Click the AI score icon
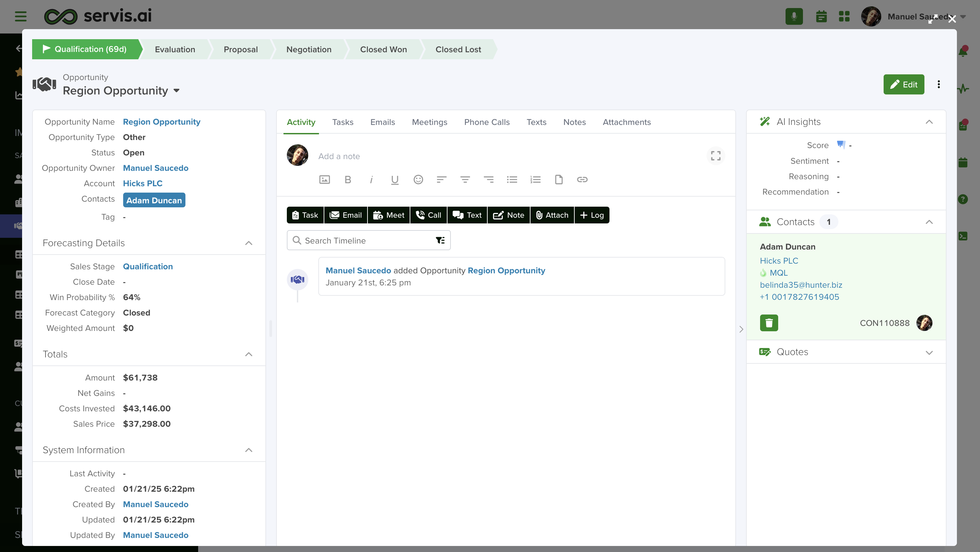This screenshot has height=552, width=980. 841,145
